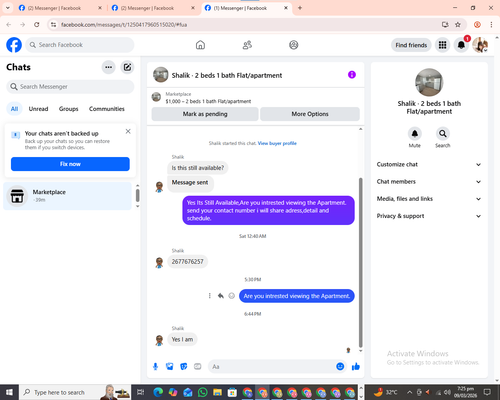Viewport: 500px width, 400px height.
Task: Open the Facebook home logo
Action: pyautogui.click(x=14, y=45)
